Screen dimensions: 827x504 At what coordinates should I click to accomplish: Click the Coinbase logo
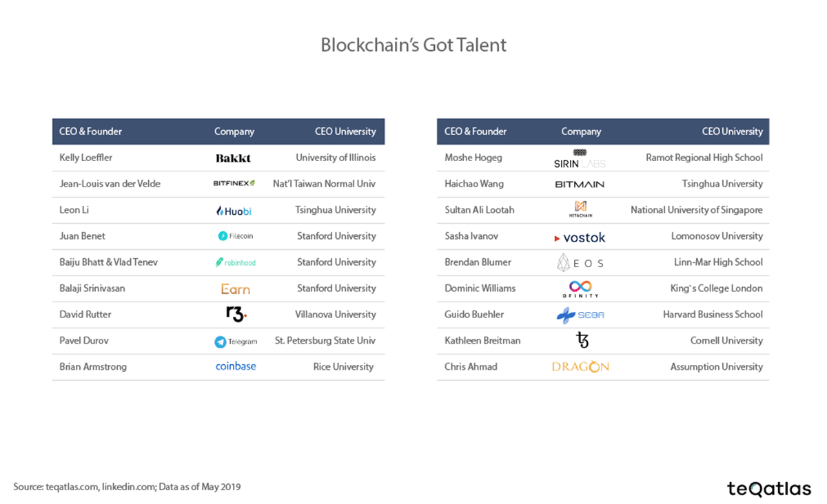236,366
